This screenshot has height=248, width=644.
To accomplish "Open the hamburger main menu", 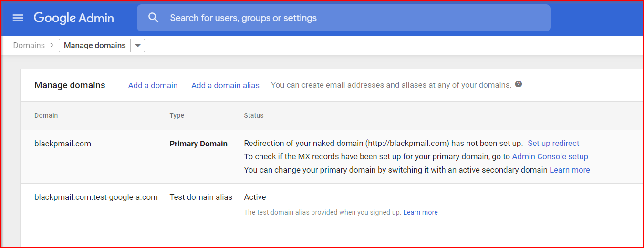I will [18, 18].
